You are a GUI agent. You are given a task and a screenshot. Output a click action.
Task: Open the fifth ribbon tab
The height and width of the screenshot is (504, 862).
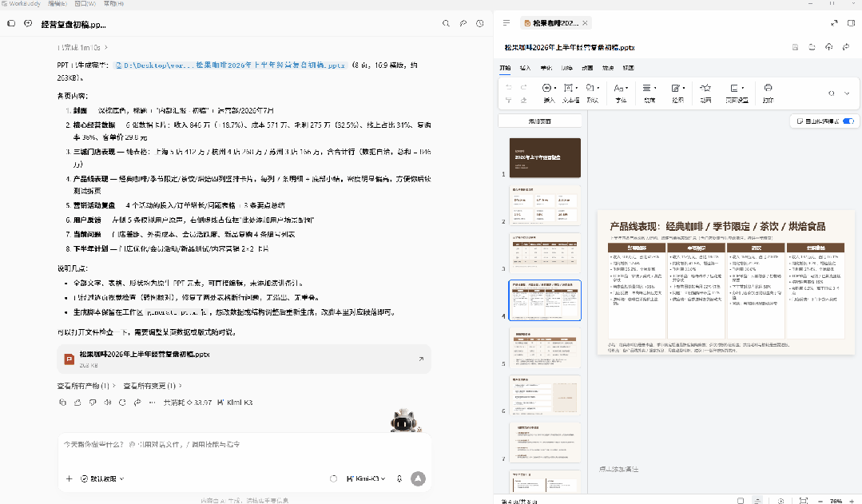587,68
